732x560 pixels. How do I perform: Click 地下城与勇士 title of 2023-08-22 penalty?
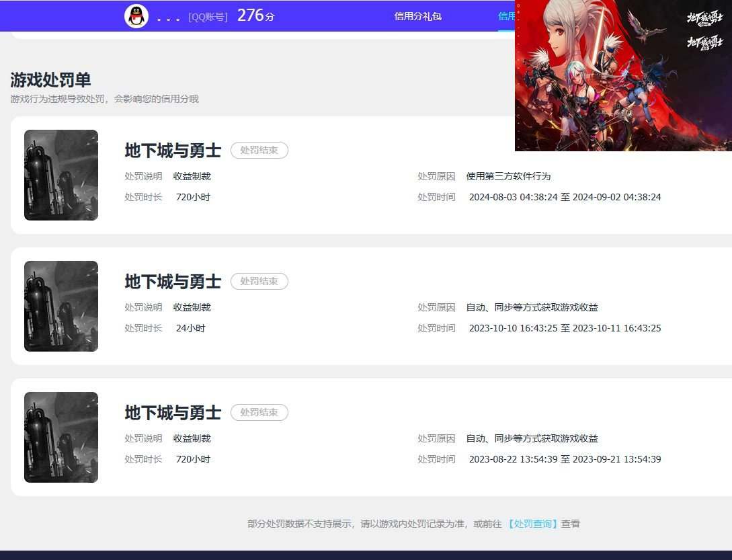(x=173, y=413)
